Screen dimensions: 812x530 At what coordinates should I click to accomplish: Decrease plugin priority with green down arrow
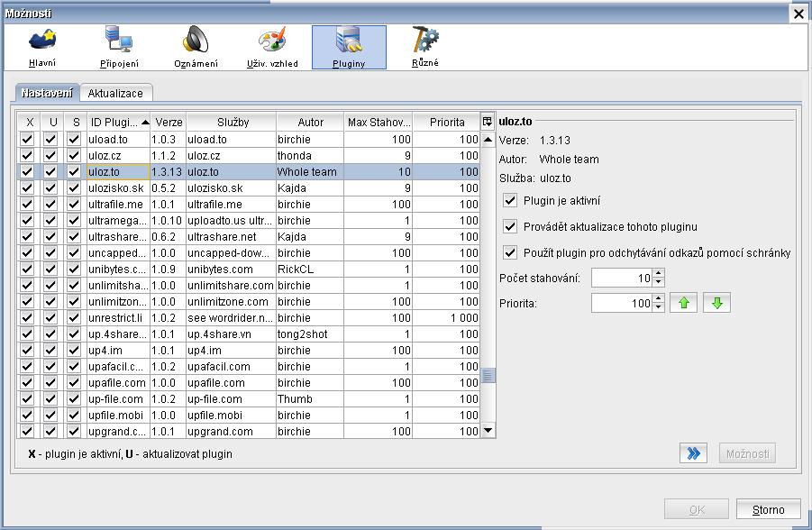(716, 303)
